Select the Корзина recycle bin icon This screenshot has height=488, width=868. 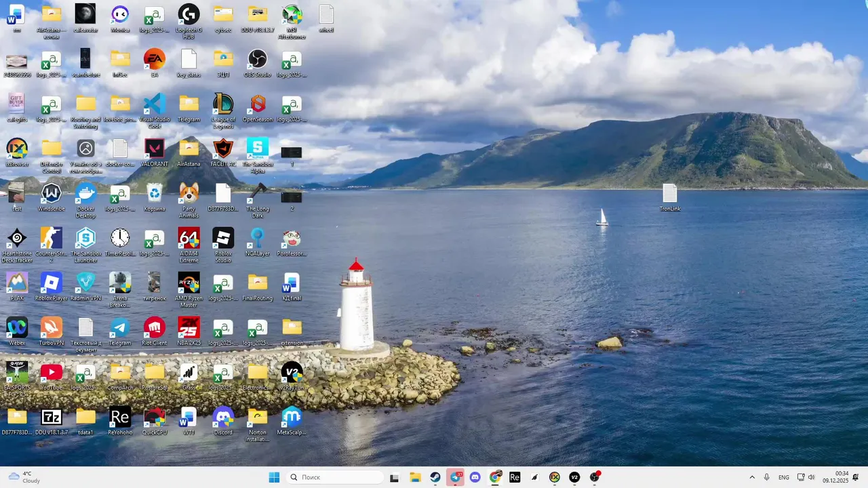pos(155,197)
